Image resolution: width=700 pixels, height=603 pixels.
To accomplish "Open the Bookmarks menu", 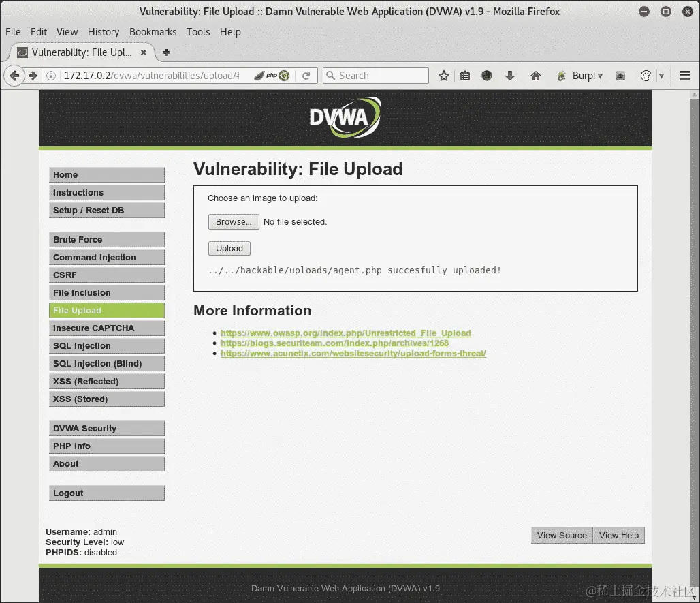I will click(153, 32).
